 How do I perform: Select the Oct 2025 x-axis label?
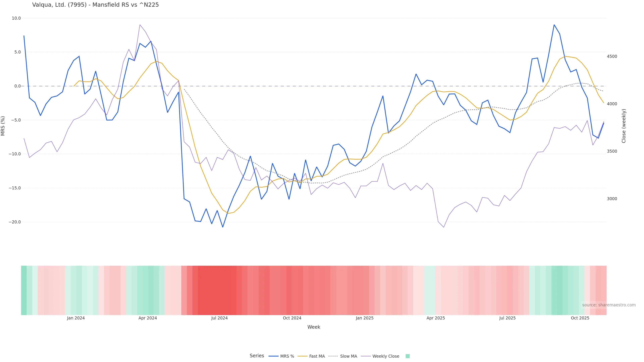click(580, 318)
